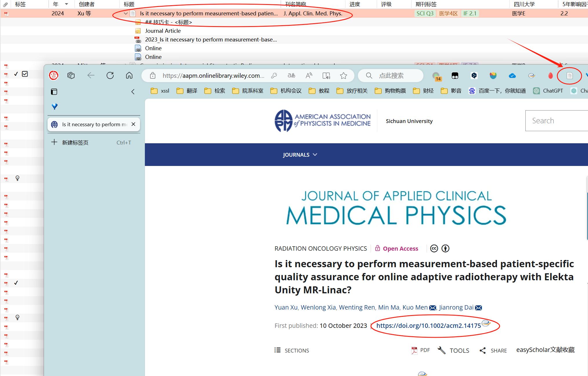Open the year column sort dropdown arrow
Image resolution: width=588 pixels, height=376 pixels.
tap(66, 4)
